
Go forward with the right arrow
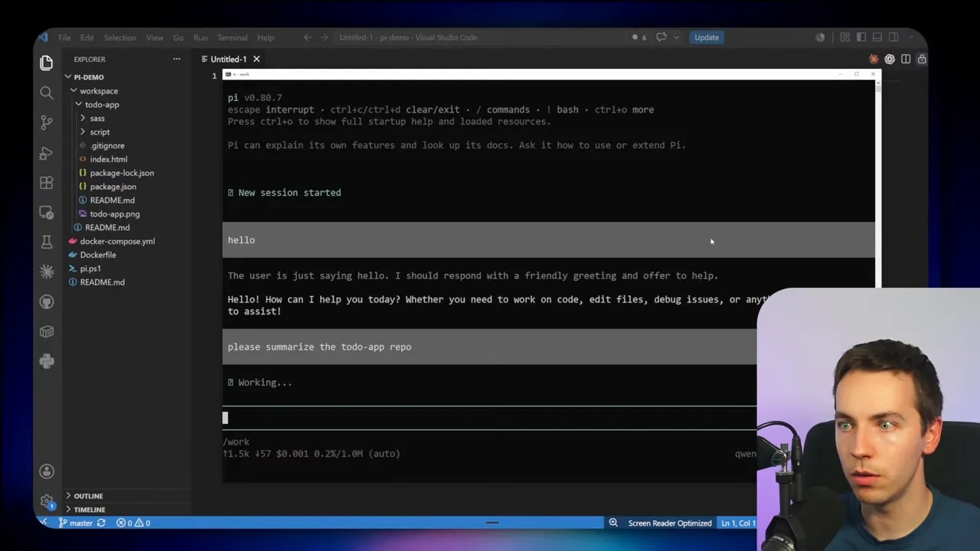click(325, 37)
